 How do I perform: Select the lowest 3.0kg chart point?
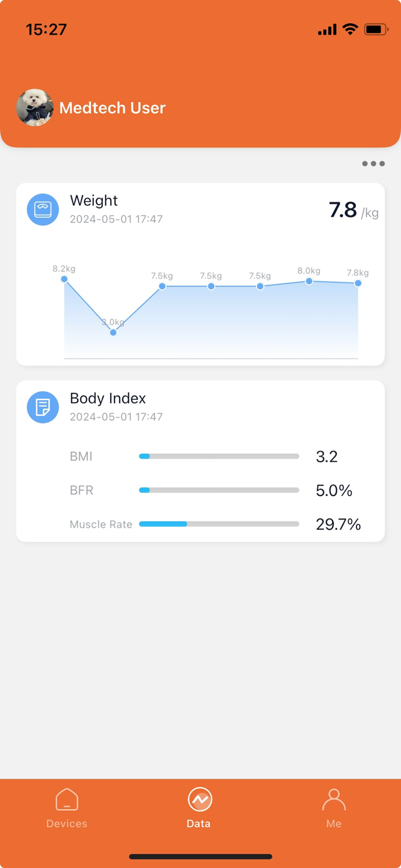(x=113, y=332)
